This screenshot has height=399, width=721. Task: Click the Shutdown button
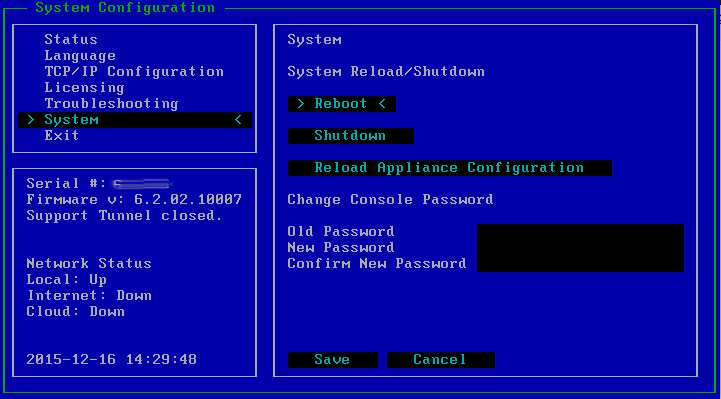(x=351, y=136)
